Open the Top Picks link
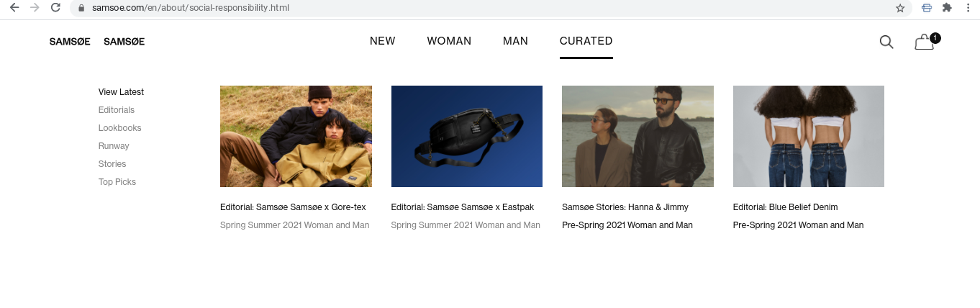980x308 pixels. [x=117, y=182]
